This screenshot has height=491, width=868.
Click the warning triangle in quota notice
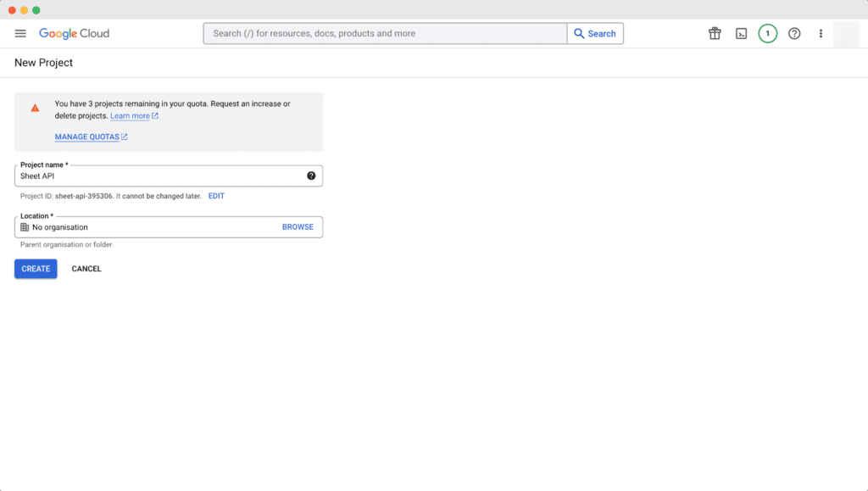click(35, 107)
